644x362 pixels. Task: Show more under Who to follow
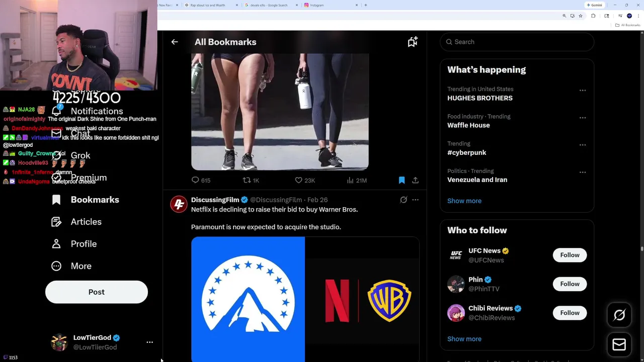464,339
